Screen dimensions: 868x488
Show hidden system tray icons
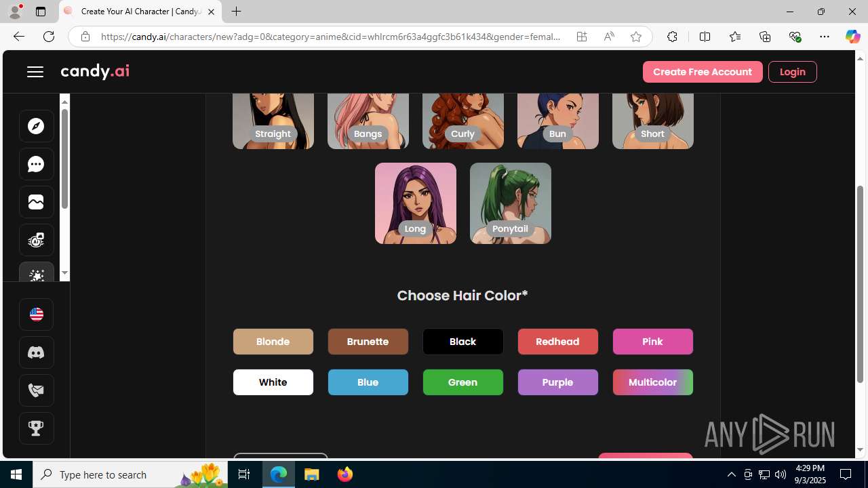(x=731, y=474)
